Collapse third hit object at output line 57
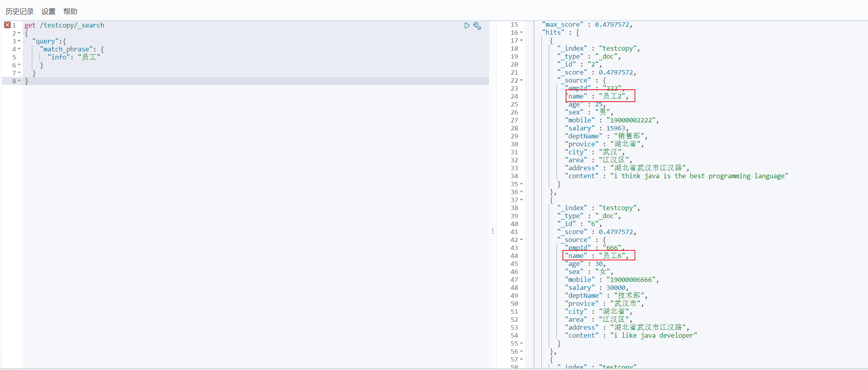The image size is (868, 370). 521,360
